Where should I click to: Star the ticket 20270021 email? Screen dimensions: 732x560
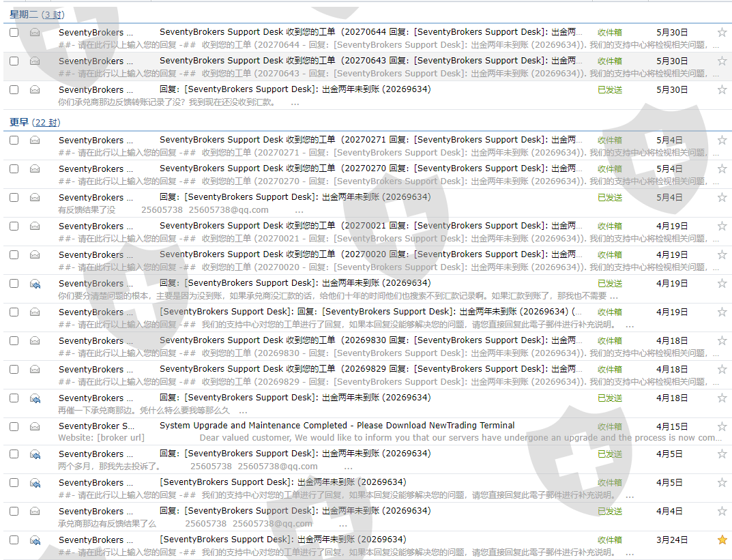[722, 226]
